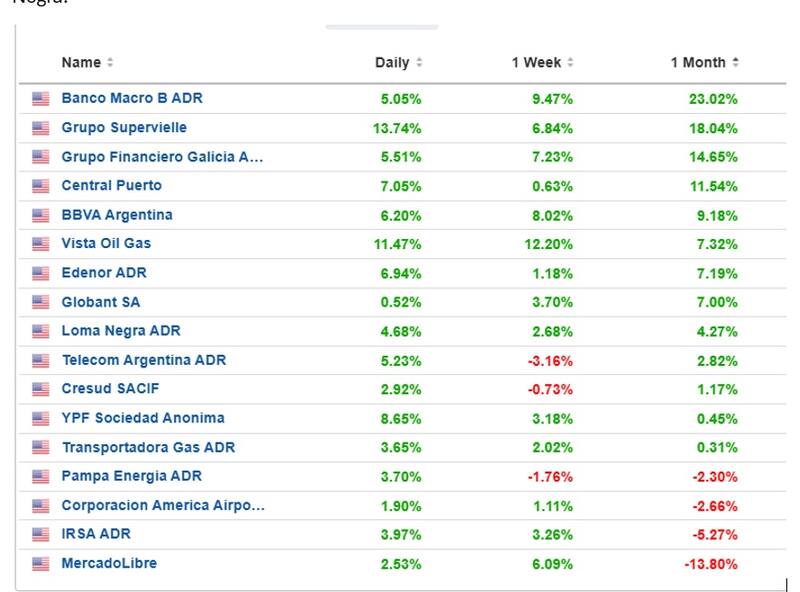Open the Pampa Energia ADR link

click(131, 476)
